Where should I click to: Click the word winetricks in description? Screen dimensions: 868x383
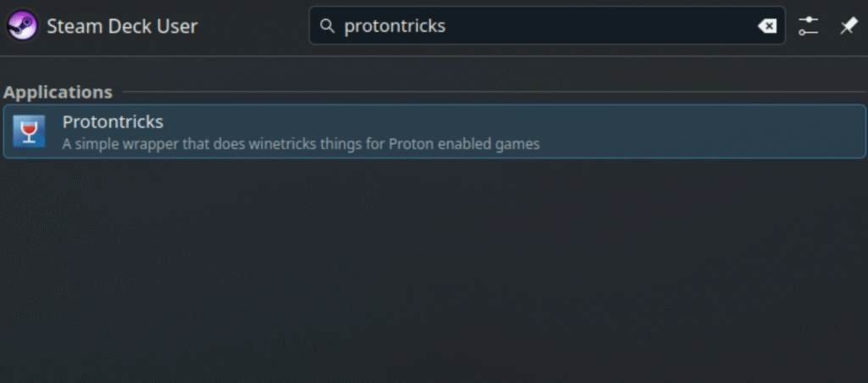point(285,144)
